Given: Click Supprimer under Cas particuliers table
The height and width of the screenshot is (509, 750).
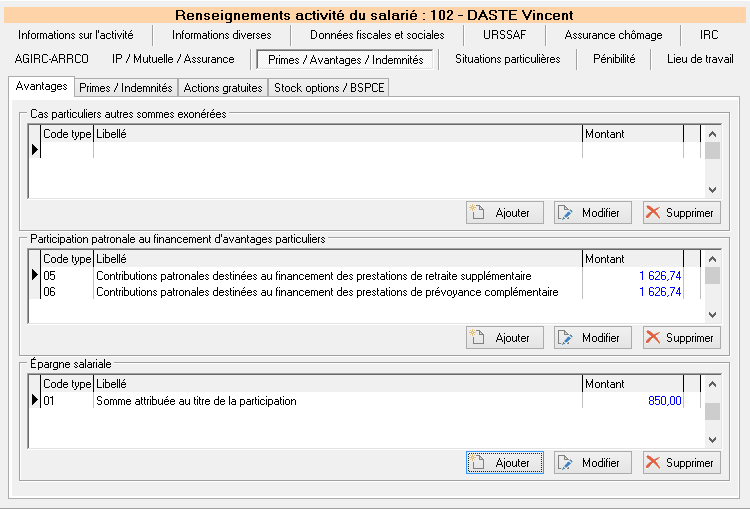Looking at the screenshot, I should click(x=680, y=213).
